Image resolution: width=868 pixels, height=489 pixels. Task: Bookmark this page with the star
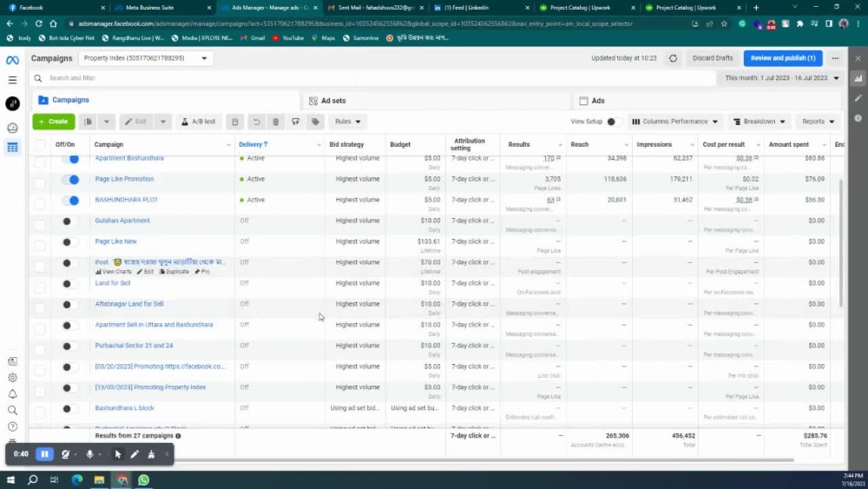pos(724,23)
